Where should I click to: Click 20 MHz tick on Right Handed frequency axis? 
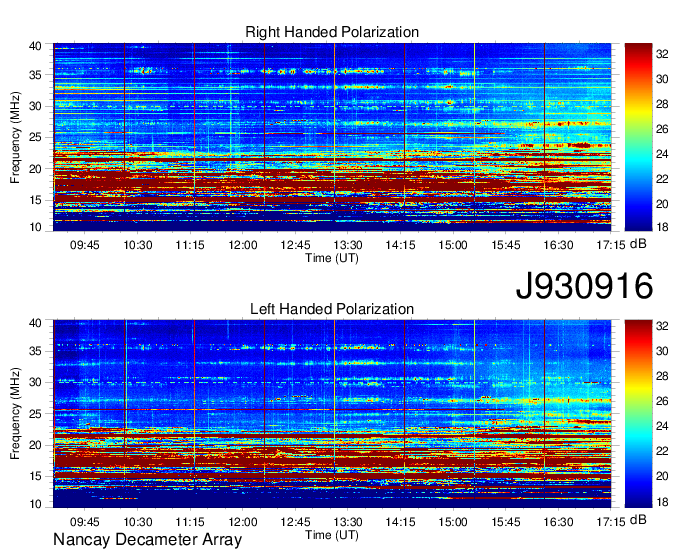(35, 169)
